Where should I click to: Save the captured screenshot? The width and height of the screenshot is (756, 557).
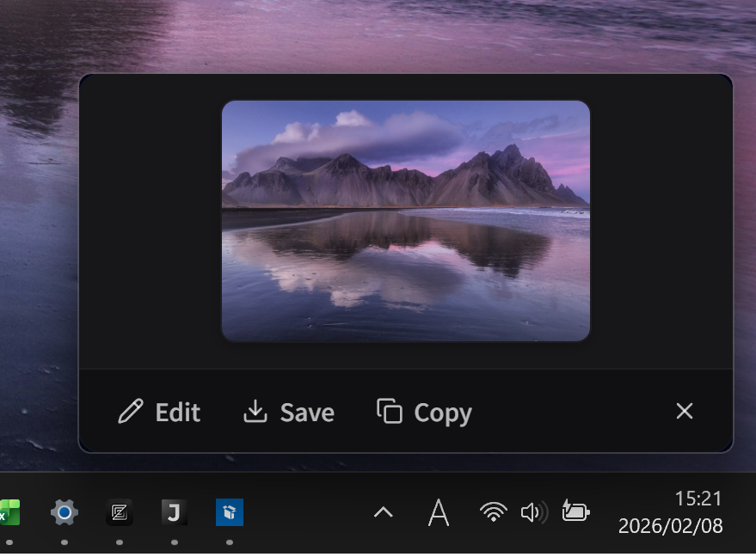[309, 412]
